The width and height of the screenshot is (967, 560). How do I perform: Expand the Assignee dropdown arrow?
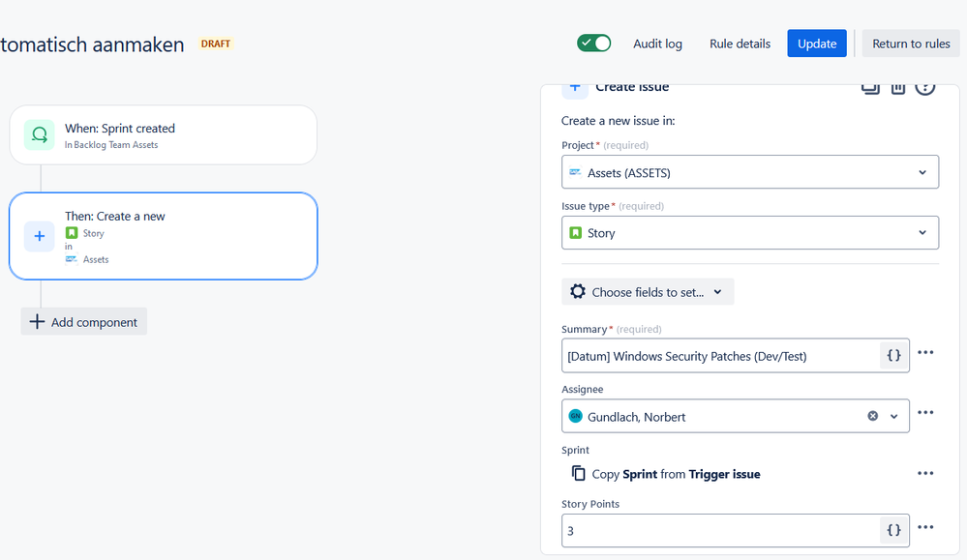pyautogui.click(x=894, y=417)
